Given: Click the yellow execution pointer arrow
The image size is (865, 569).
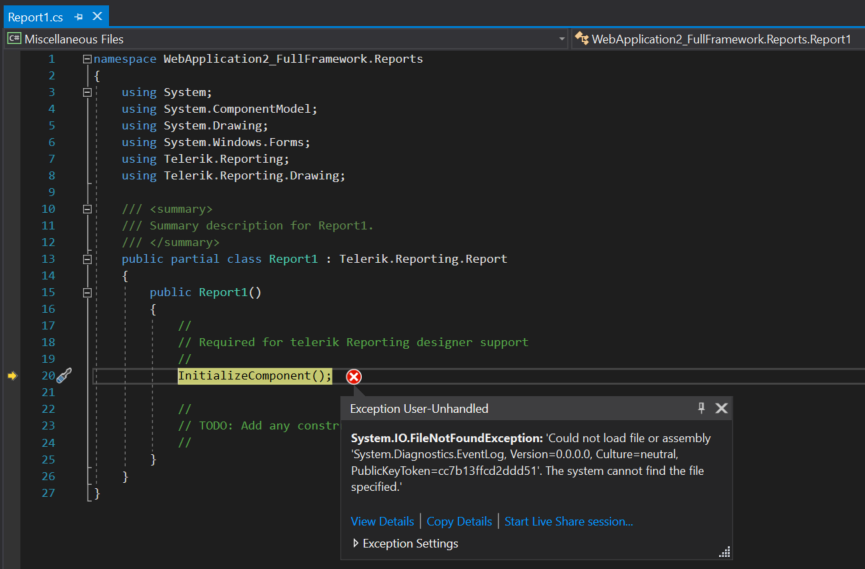Looking at the screenshot, I should (12, 375).
